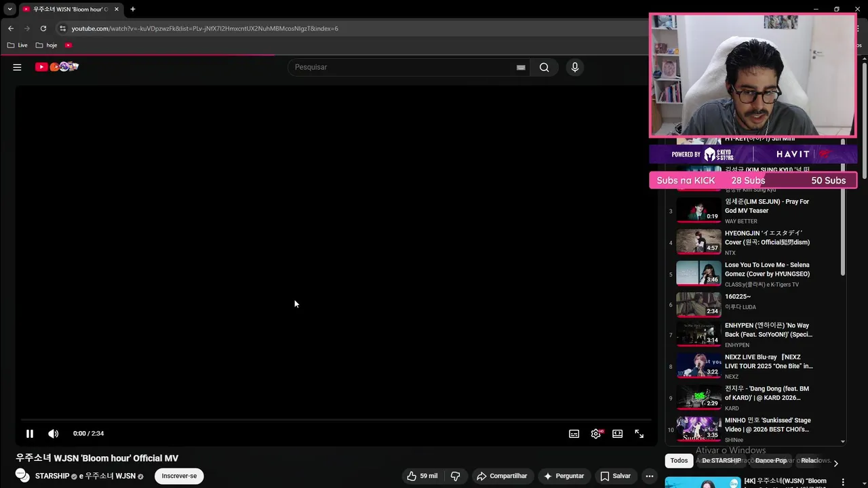Play MINHO Sunkissed Stage Video thumbnail
This screenshot has height=488, width=868.
pos(698,430)
